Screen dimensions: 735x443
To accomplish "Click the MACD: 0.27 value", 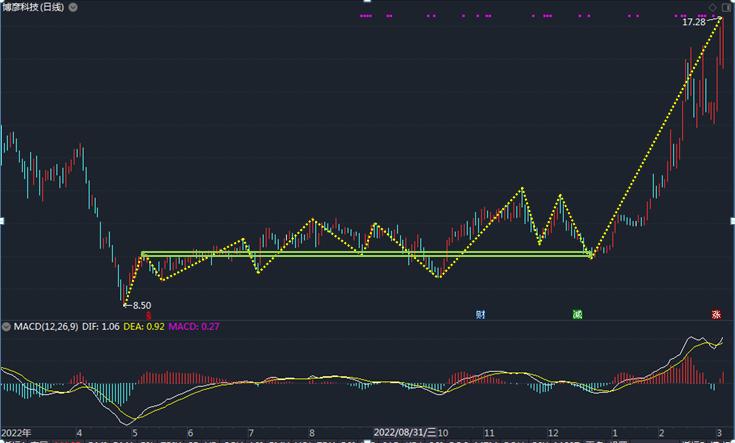I will point(194,326).
